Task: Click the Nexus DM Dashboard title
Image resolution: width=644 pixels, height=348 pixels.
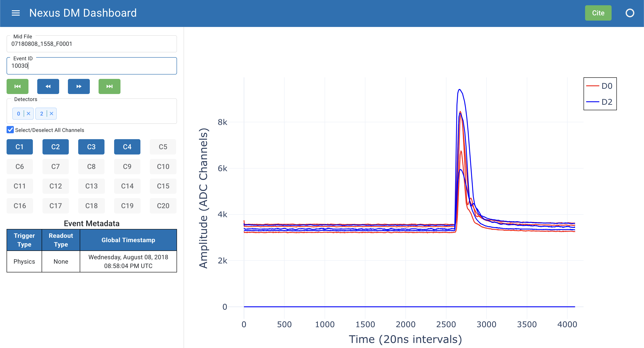Action: click(83, 13)
